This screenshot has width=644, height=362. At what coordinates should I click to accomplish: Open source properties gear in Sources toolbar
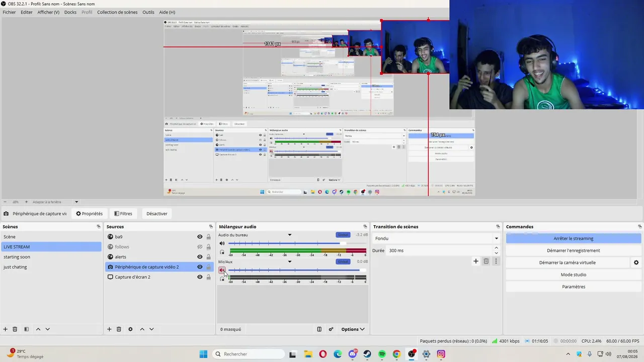point(130,329)
